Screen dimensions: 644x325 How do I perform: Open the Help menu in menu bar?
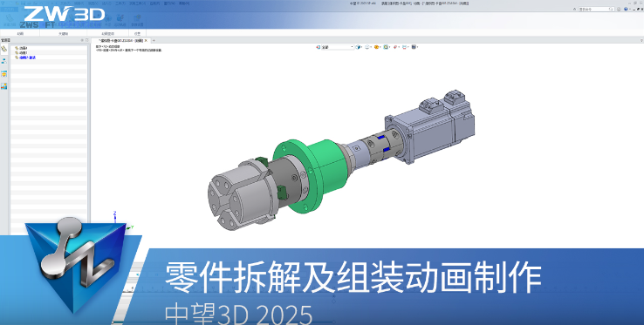click(x=184, y=3)
